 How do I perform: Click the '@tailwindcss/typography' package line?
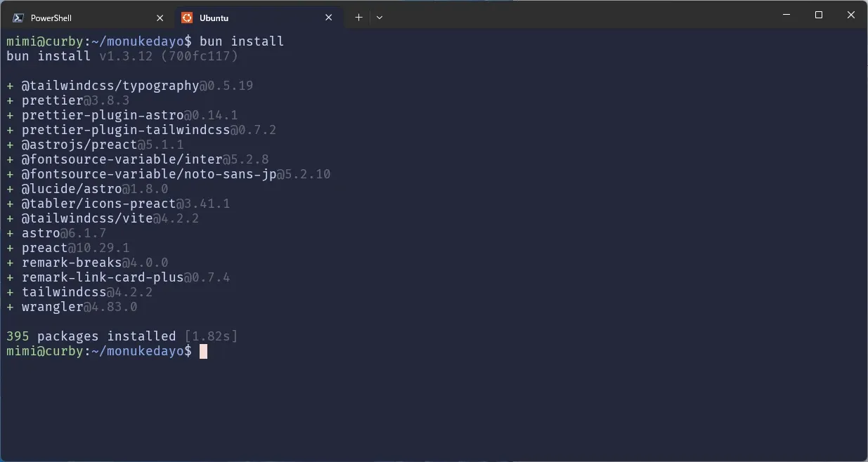pyautogui.click(x=130, y=86)
